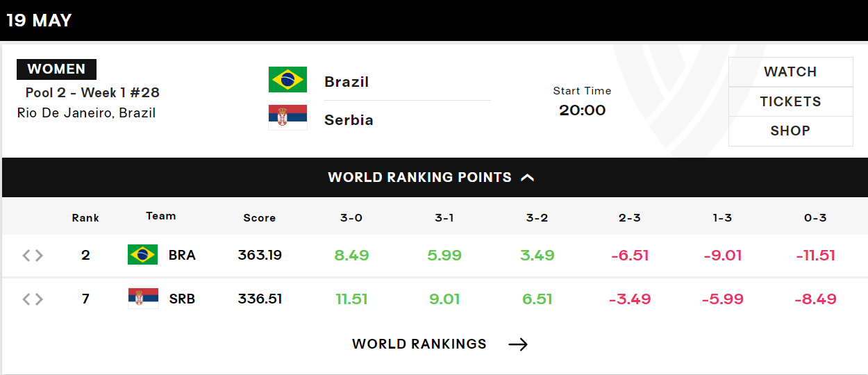Click the SRB flag in ranking table
The image size is (868, 375).
coord(143,299)
